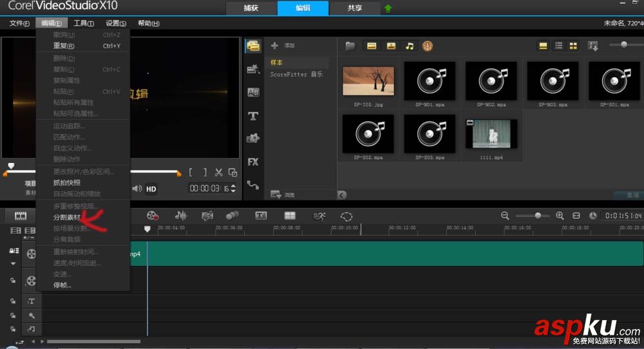This screenshot has width=644, height=349.
Task: Select the 1111.mp4 video thumbnail
Action: [x=491, y=133]
